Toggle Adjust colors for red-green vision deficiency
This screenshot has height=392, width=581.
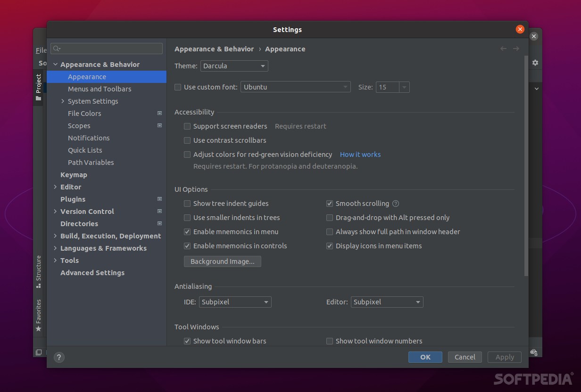tap(187, 155)
